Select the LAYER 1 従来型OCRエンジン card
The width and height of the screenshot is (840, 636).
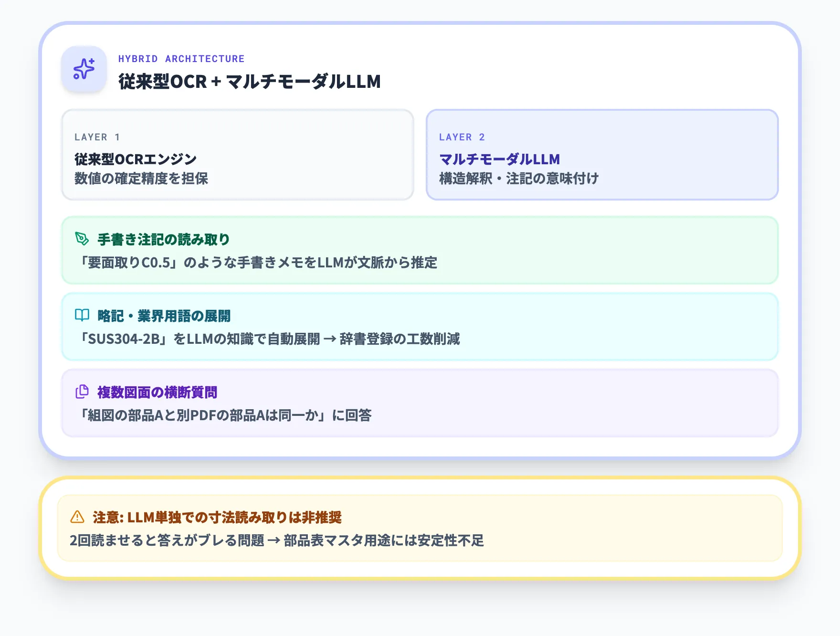[237, 154]
